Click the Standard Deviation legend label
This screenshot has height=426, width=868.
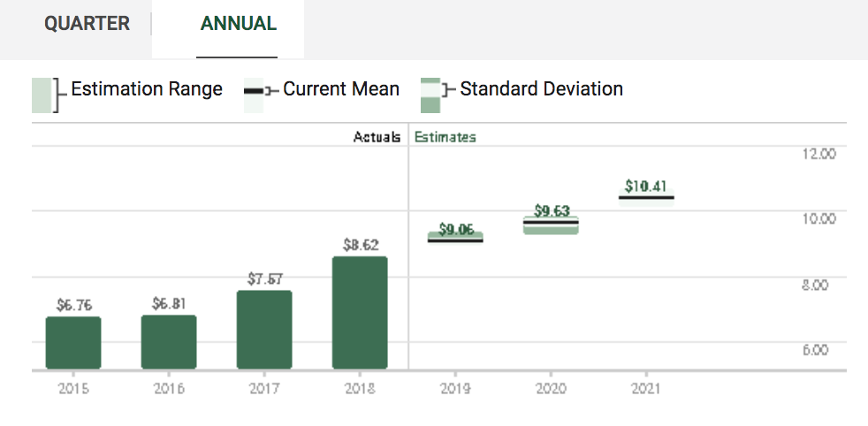pos(541,89)
